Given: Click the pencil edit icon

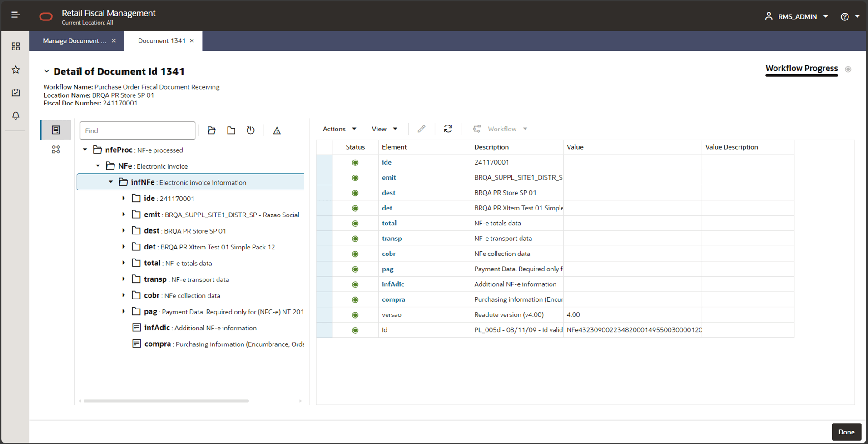Looking at the screenshot, I should tap(422, 129).
